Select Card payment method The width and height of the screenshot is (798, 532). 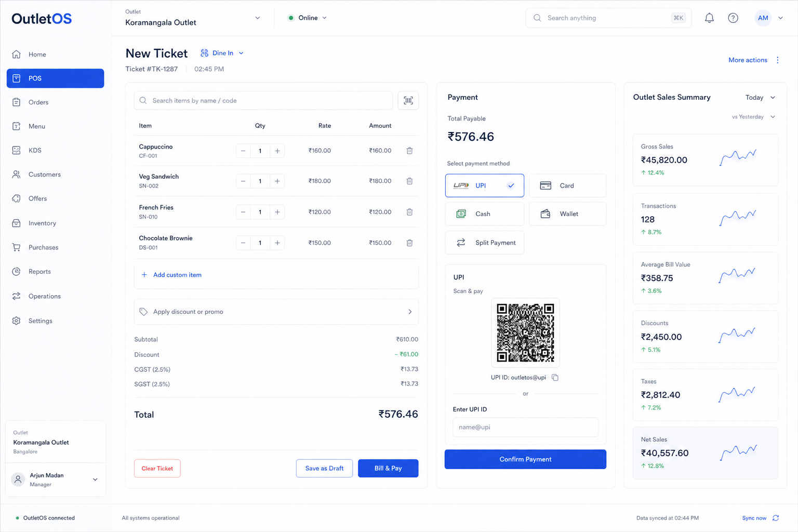click(568, 185)
